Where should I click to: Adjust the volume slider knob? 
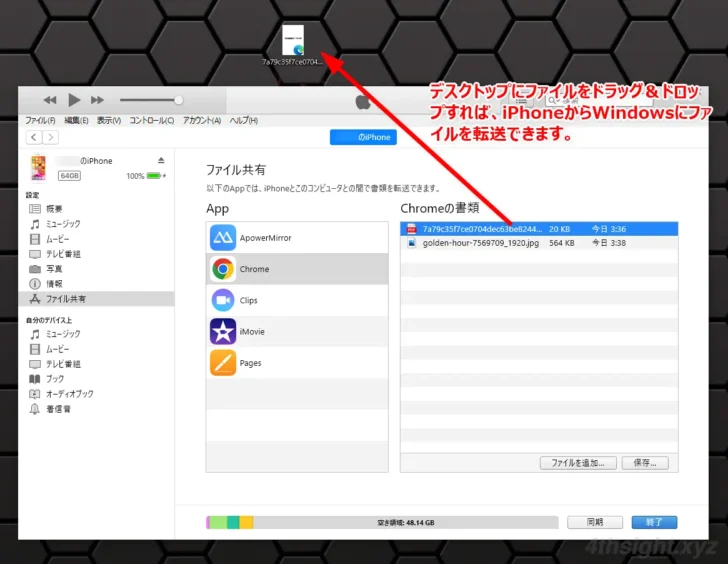pyautogui.click(x=178, y=100)
